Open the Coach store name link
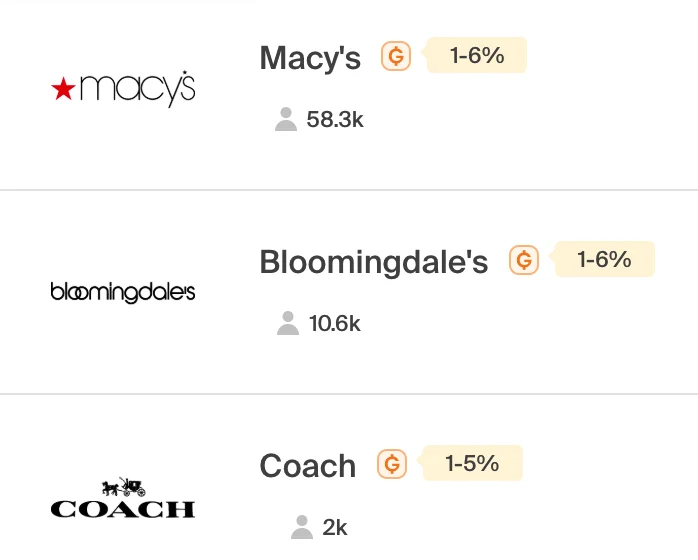The image size is (698, 560). click(x=308, y=466)
